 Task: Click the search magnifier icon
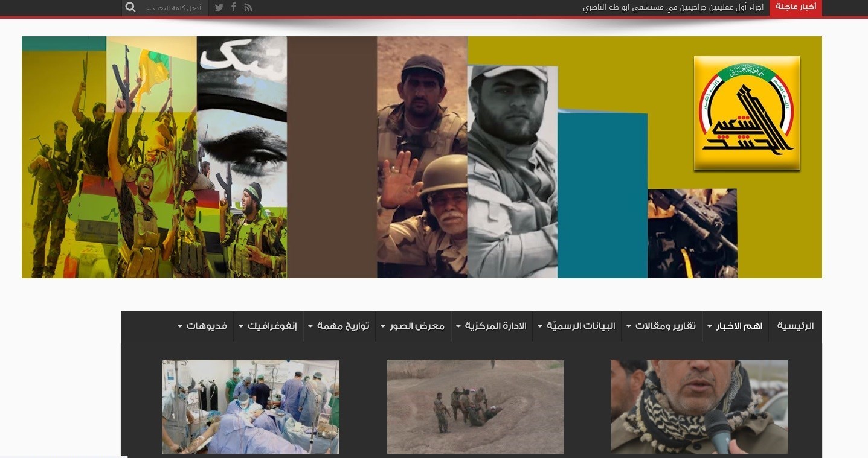pyautogui.click(x=130, y=7)
